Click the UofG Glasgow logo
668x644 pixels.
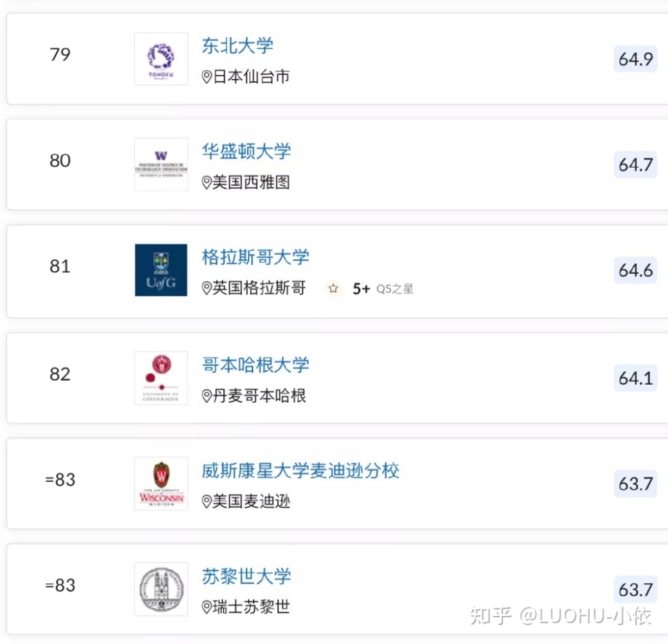click(x=161, y=270)
